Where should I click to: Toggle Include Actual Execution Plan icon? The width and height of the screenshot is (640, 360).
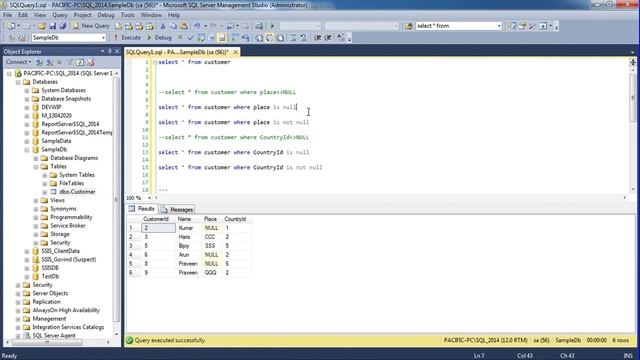tap(235, 38)
